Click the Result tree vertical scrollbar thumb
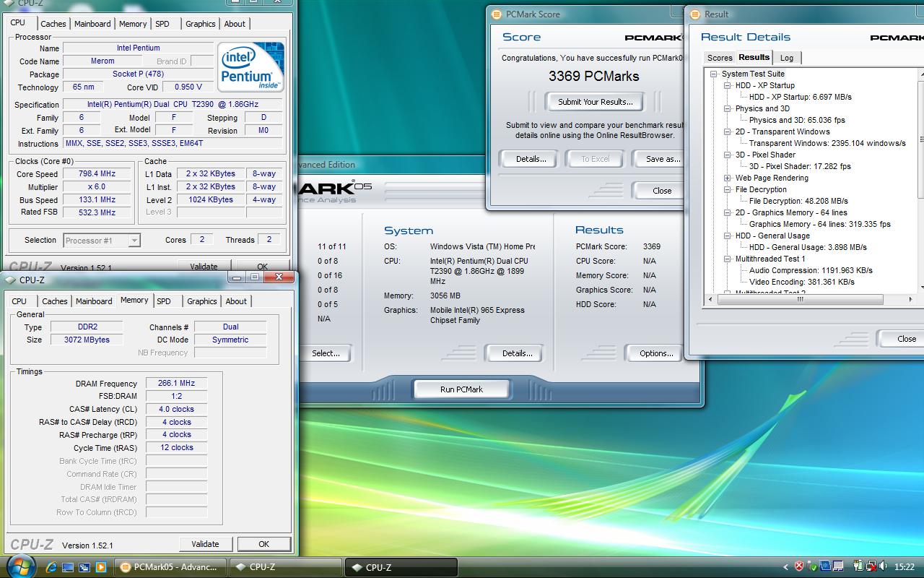Screen dimensions: 924x578 (921, 139)
